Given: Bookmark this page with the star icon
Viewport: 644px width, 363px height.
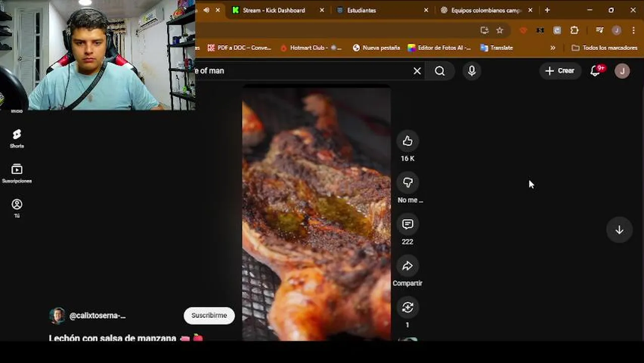Looking at the screenshot, I should [x=499, y=30].
